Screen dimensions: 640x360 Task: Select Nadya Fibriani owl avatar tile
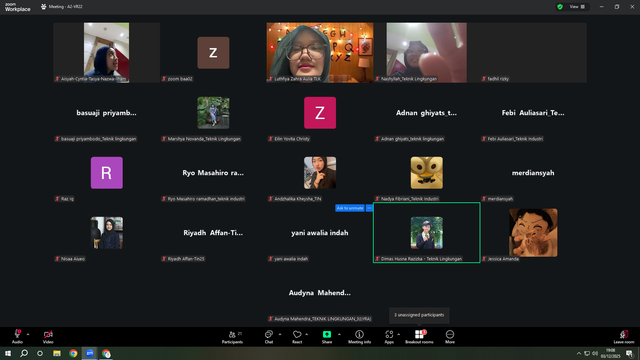coord(427,173)
